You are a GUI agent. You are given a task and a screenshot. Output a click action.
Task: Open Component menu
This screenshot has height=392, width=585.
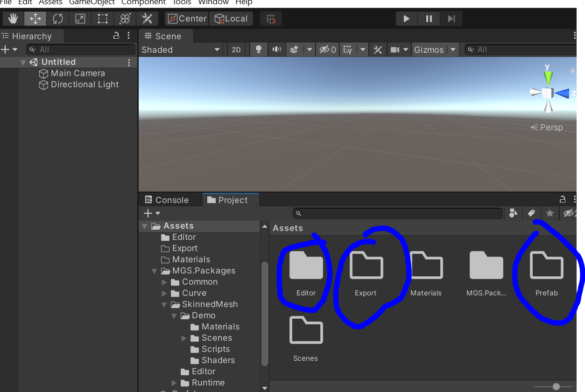143,2
